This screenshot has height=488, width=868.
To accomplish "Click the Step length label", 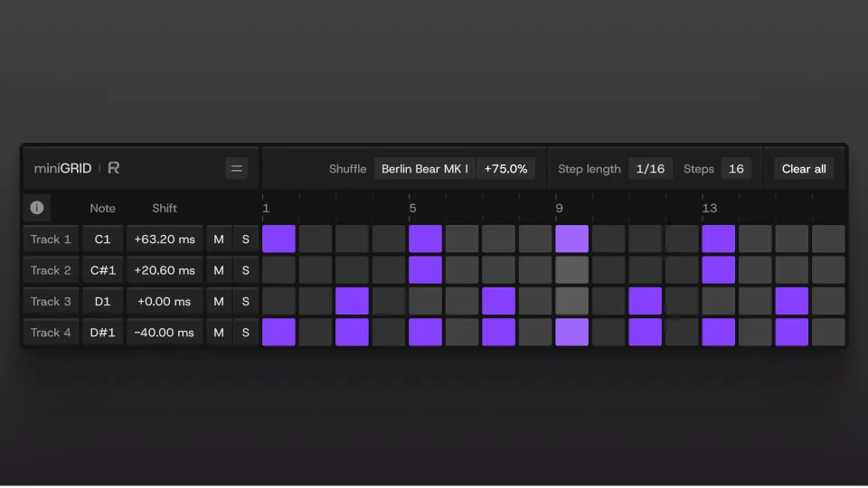I will pos(589,169).
